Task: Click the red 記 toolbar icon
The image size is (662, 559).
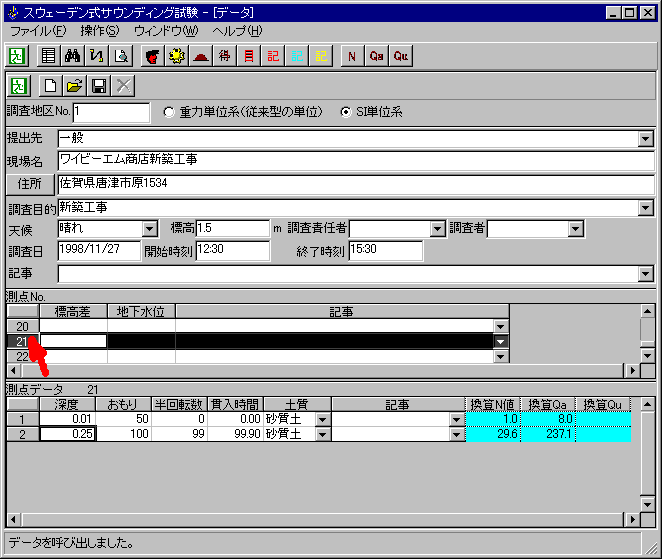Action: click(x=273, y=56)
